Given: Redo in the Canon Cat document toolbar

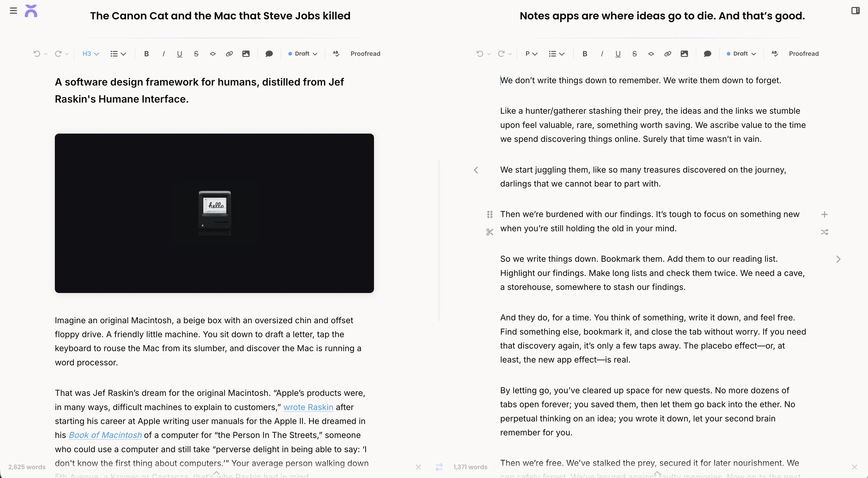Looking at the screenshot, I should pos(58,54).
